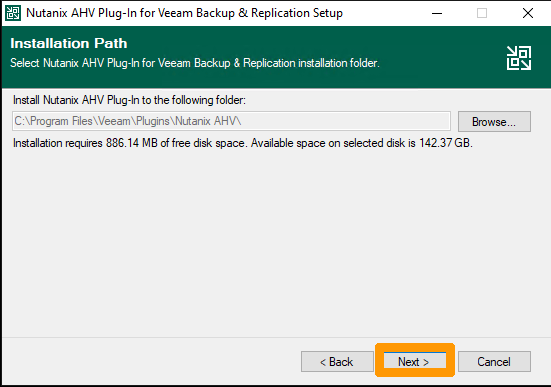The width and height of the screenshot is (551, 387).
Task: Click the Veeam logo in green header
Action: click(x=519, y=58)
